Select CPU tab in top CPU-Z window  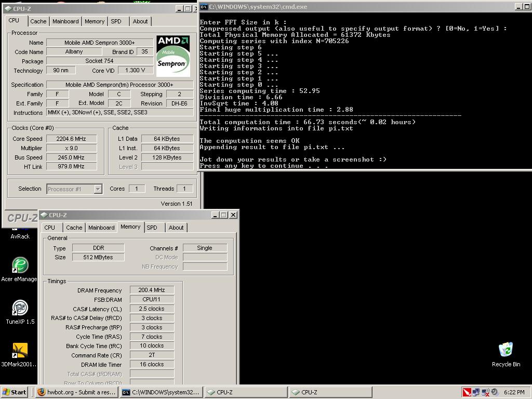click(x=14, y=20)
